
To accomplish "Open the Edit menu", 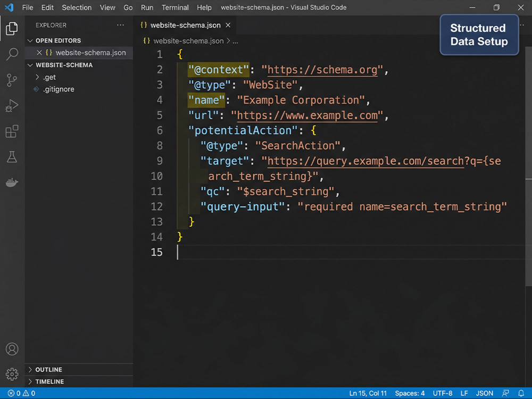I will [47, 7].
